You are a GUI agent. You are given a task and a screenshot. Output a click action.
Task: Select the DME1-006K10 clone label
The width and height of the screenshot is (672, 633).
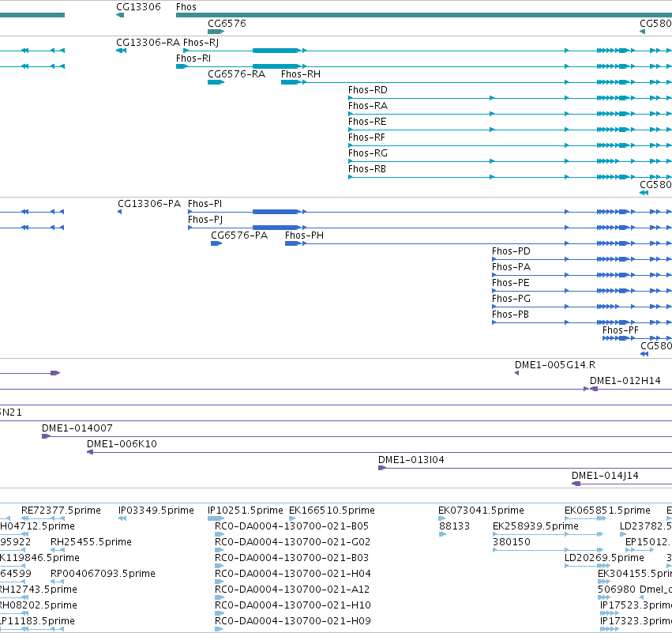tap(122, 444)
